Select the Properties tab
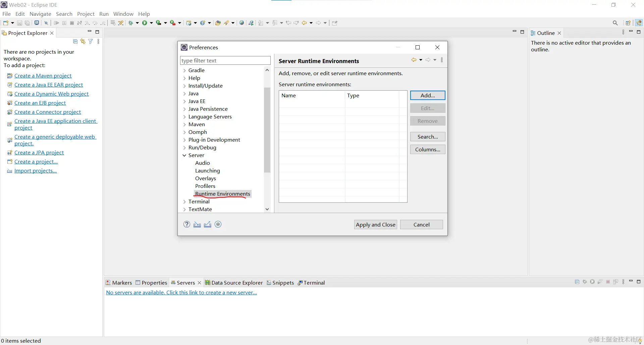Viewport: 644px width, 345px height. click(151, 283)
